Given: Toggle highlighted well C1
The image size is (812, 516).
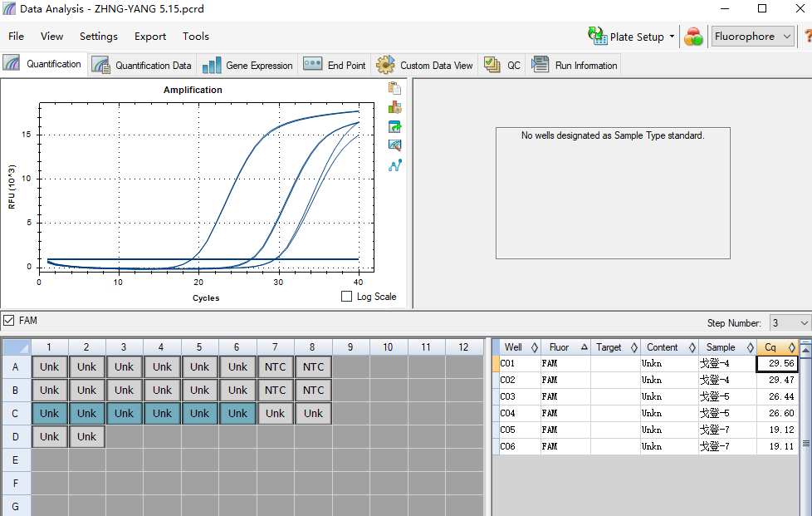Looking at the screenshot, I should (49, 414).
